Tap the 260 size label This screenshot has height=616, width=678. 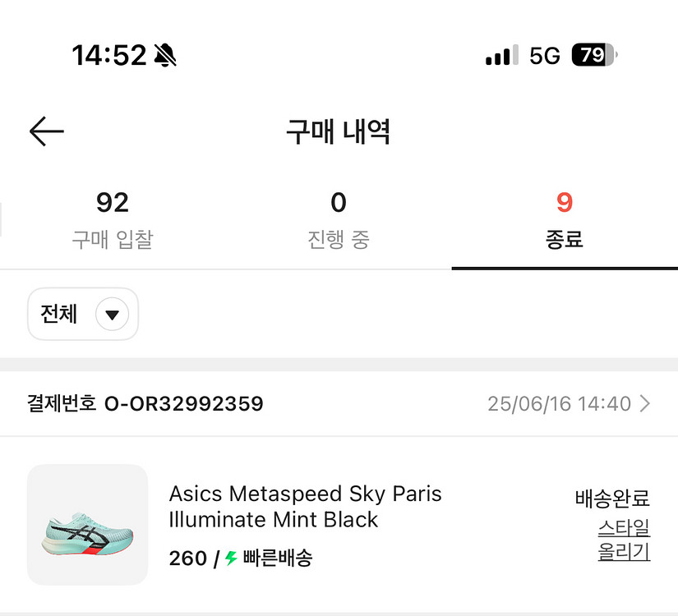click(x=187, y=559)
